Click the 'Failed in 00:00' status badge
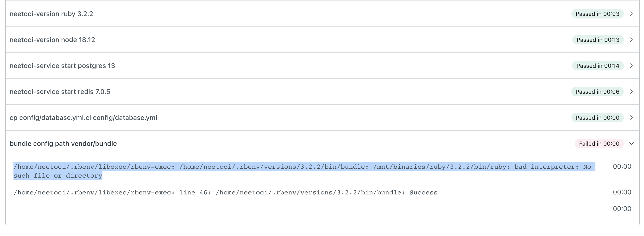644x236 pixels. 599,144
